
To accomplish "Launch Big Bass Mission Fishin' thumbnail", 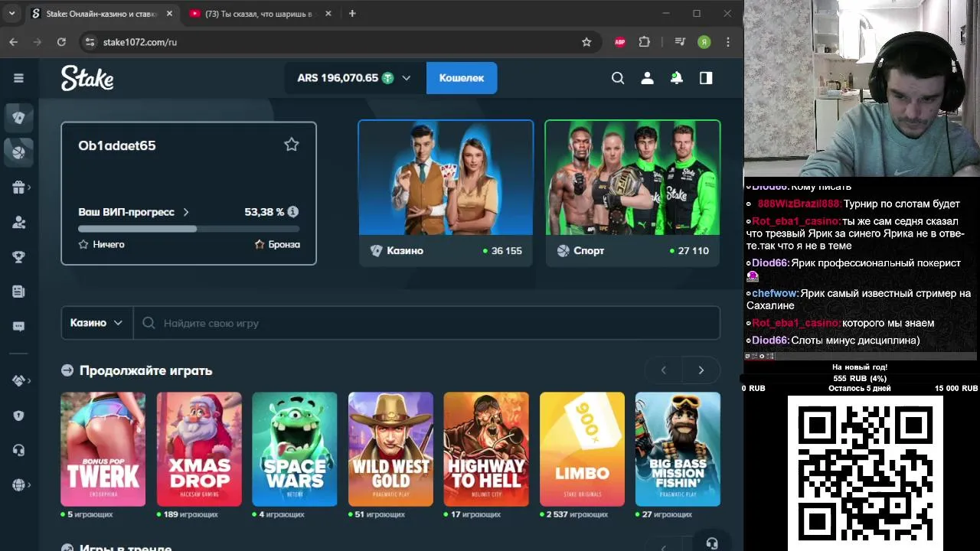I will point(678,449).
